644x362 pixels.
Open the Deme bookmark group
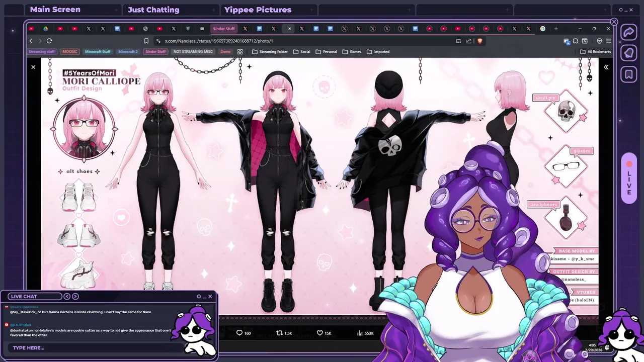point(225,52)
